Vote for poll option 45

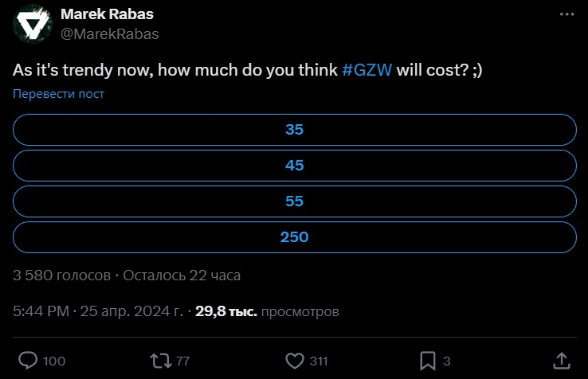click(x=295, y=166)
